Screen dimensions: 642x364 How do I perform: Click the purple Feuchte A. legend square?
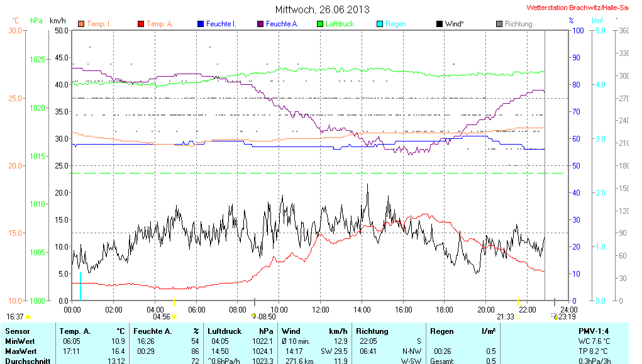260,24
